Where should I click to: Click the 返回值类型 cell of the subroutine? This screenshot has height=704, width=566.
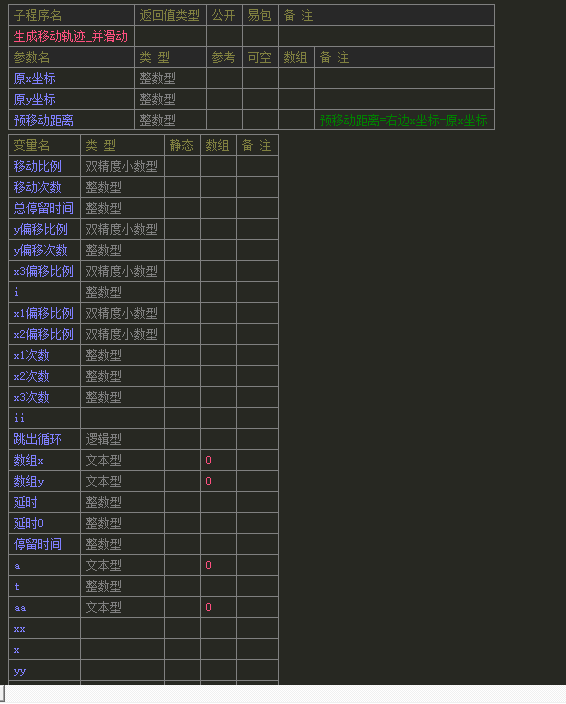[170, 36]
